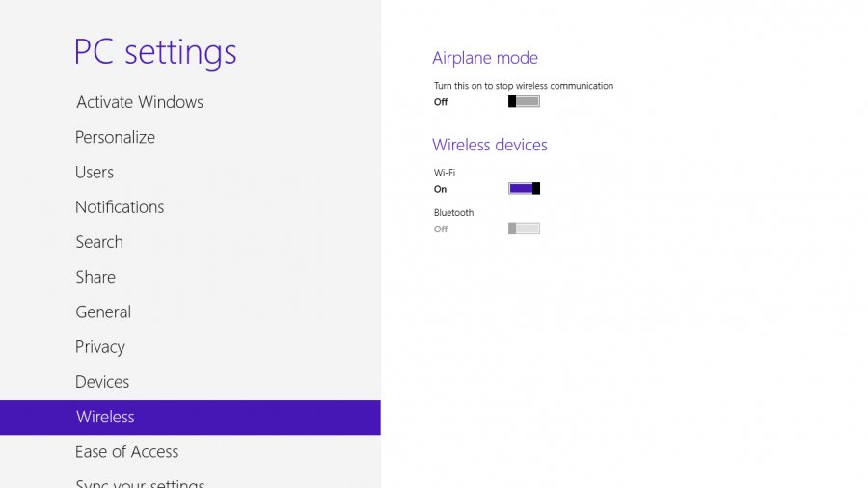Screen dimensions: 868x488
Task: Turn off the Wi-Fi switch
Action: pos(524,189)
